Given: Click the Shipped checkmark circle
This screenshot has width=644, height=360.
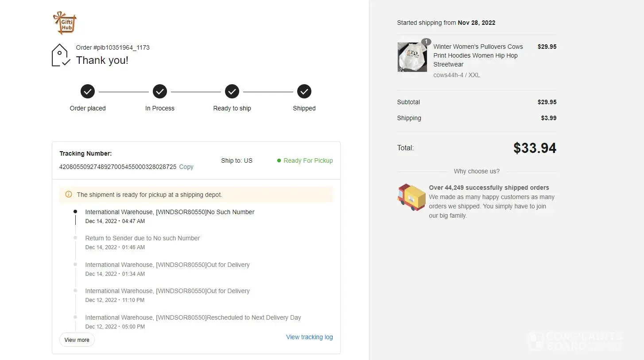Looking at the screenshot, I should tap(304, 92).
